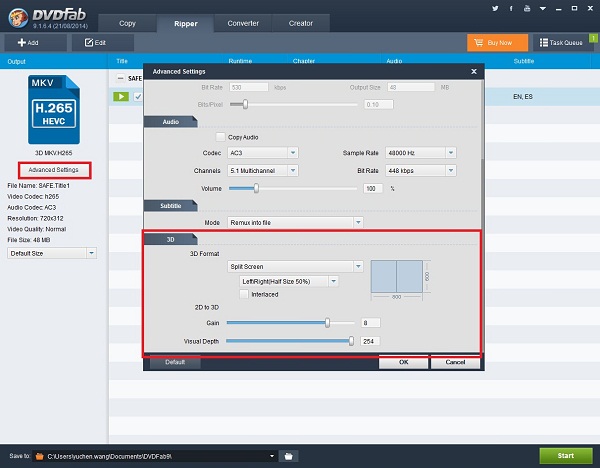Click the 3D split-screen layout preview
The width and height of the screenshot is (600, 468).
(x=397, y=277)
